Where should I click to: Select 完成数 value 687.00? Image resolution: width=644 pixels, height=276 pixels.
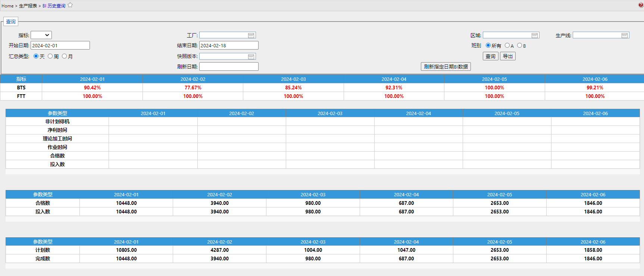pos(406,259)
